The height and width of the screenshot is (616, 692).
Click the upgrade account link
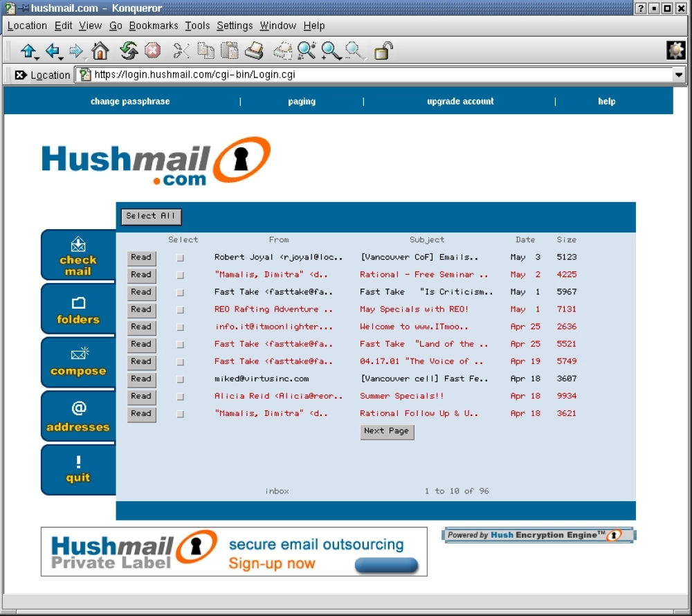point(459,101)
